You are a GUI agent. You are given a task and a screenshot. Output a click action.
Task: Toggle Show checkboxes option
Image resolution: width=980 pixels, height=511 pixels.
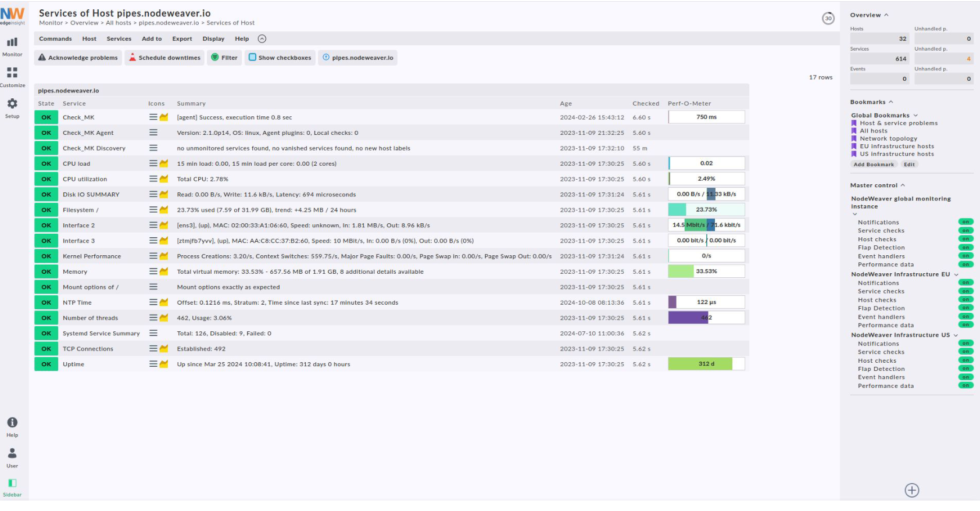pyautogui.click(x=280, y=58)
